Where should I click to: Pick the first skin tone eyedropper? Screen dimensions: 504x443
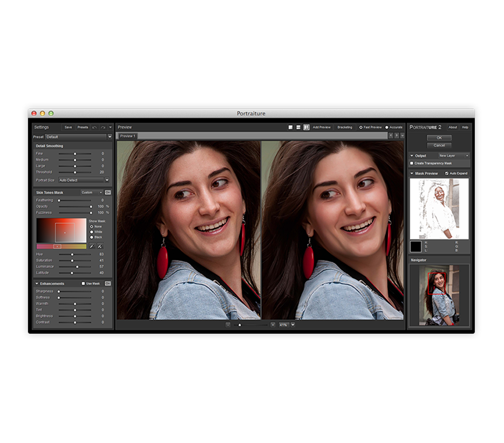click(92, 246)
